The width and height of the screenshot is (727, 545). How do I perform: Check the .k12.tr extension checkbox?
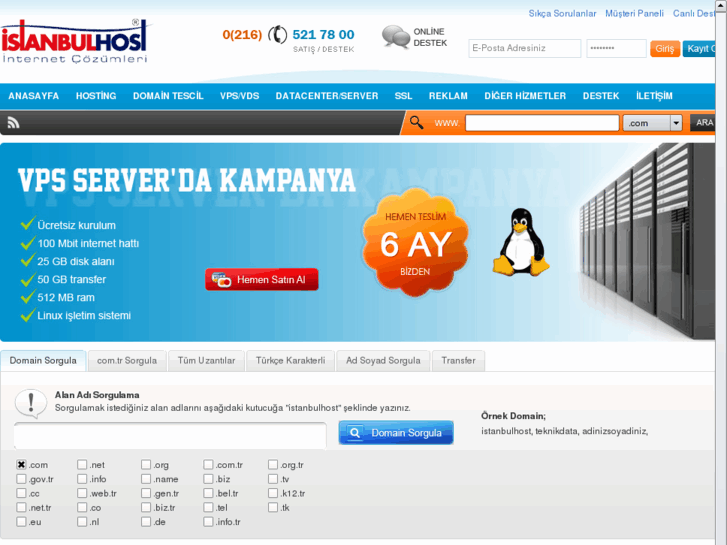[273, 493]
